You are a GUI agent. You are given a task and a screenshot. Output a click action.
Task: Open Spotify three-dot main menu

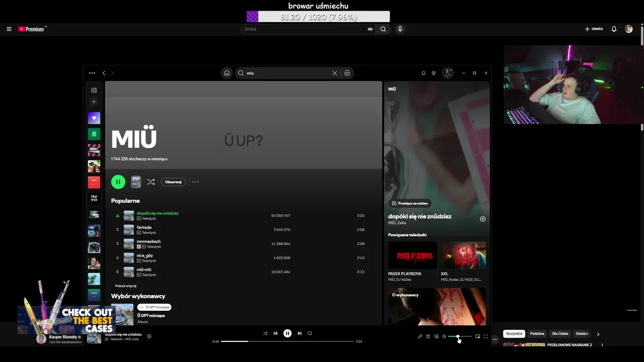pos(92,73)
